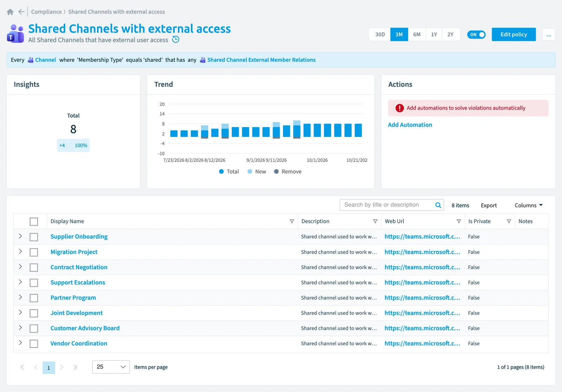This screenshot has width=562, height=392.
Task: Click the red violation alert icon
Action: [399, 108]
